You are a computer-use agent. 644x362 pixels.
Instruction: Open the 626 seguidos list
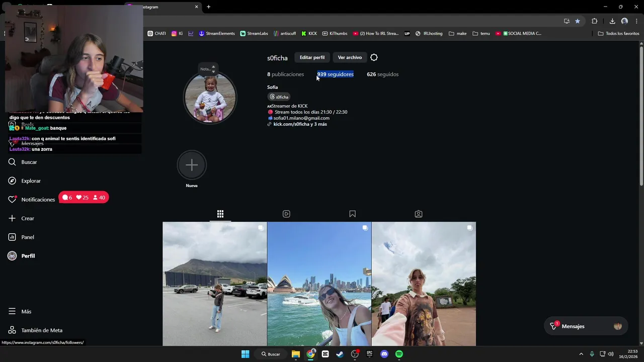click(x=382, y=74)
